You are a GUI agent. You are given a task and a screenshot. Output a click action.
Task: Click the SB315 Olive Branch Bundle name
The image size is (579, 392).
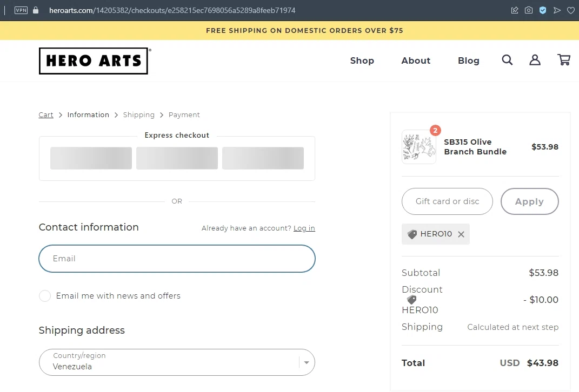[x=475, y=147]
